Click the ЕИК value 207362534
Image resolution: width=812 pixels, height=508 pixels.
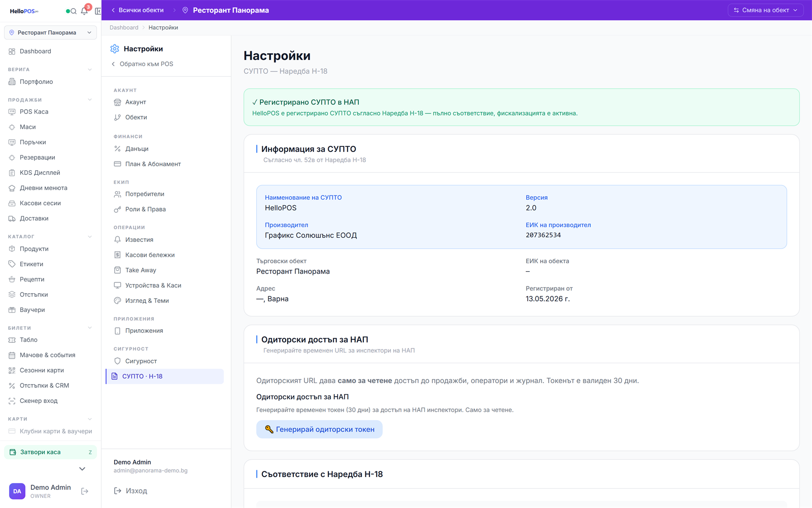coord(543,235)
